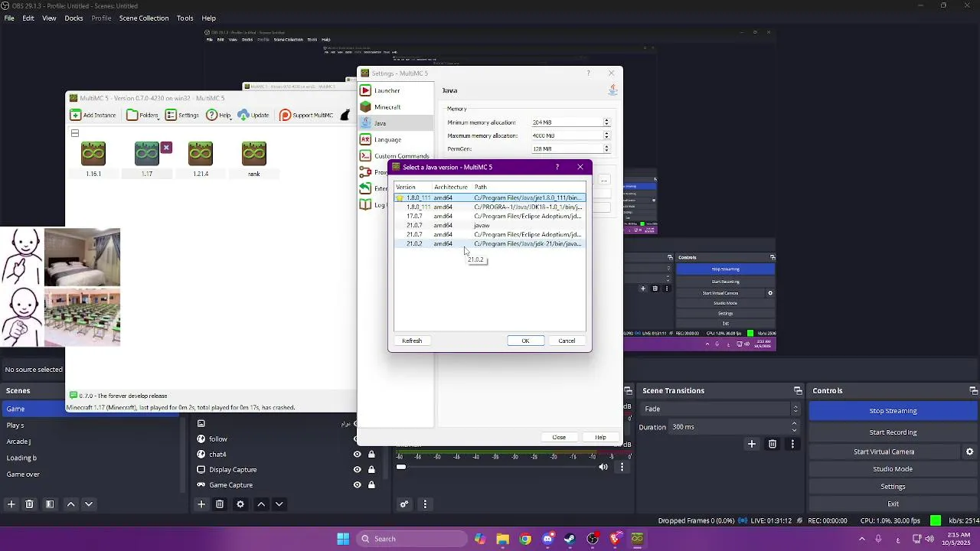Open virtual camera settings gear
The image size is (980, 551).
click(969, 452)
